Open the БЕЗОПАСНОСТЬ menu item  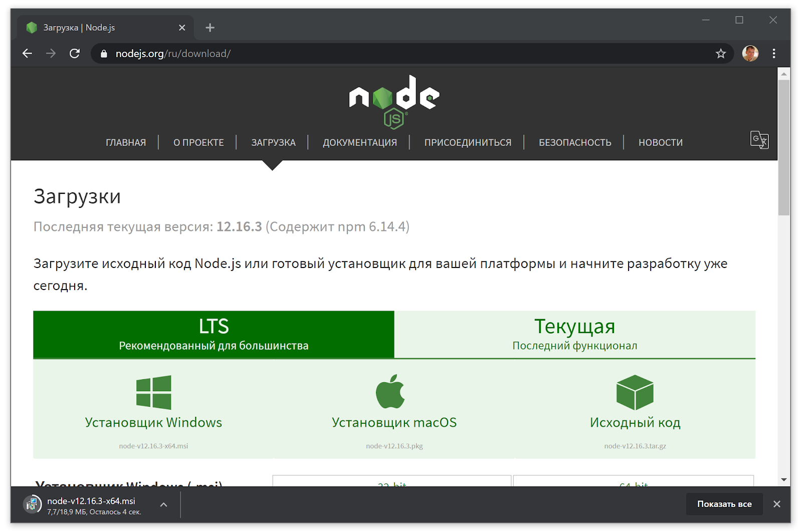575,143
